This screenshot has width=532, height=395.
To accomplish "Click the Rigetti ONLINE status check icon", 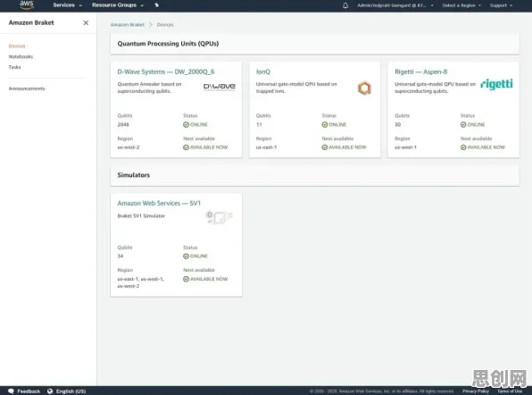I will point(463,124).
